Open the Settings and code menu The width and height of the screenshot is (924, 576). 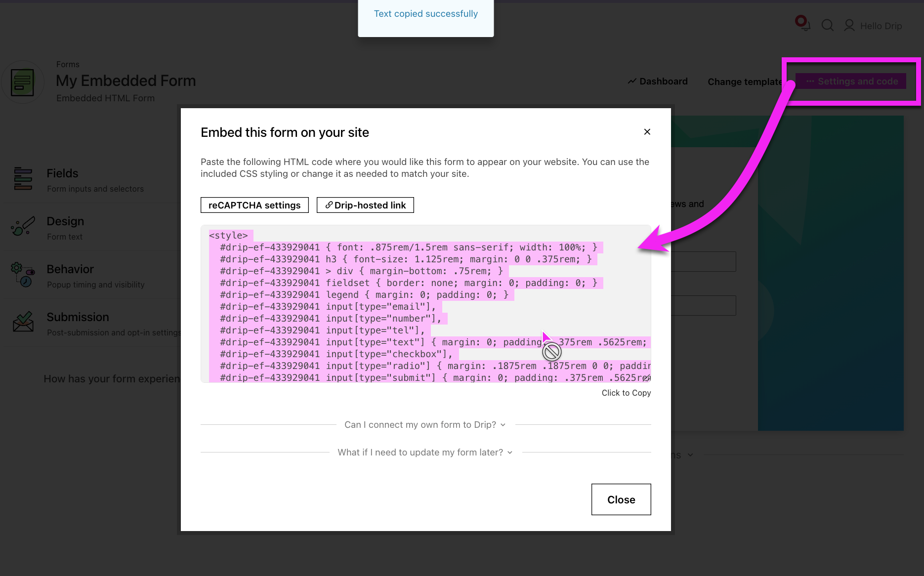pos(851,82)
